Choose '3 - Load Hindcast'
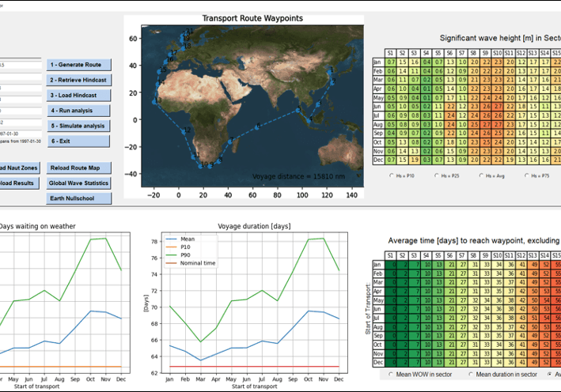This screenshot has width=561, height=392. click(x=78, y=96)
